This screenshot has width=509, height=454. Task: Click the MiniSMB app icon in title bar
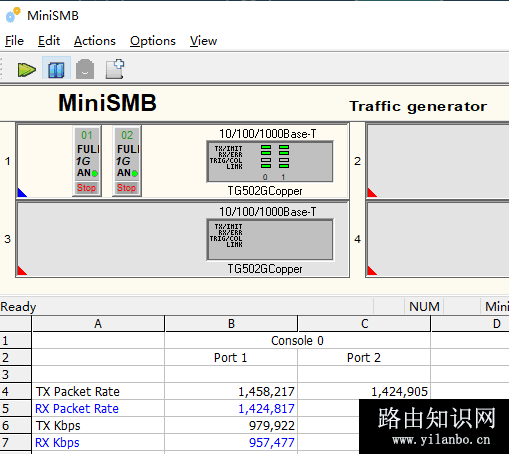(x=13, y=15)
